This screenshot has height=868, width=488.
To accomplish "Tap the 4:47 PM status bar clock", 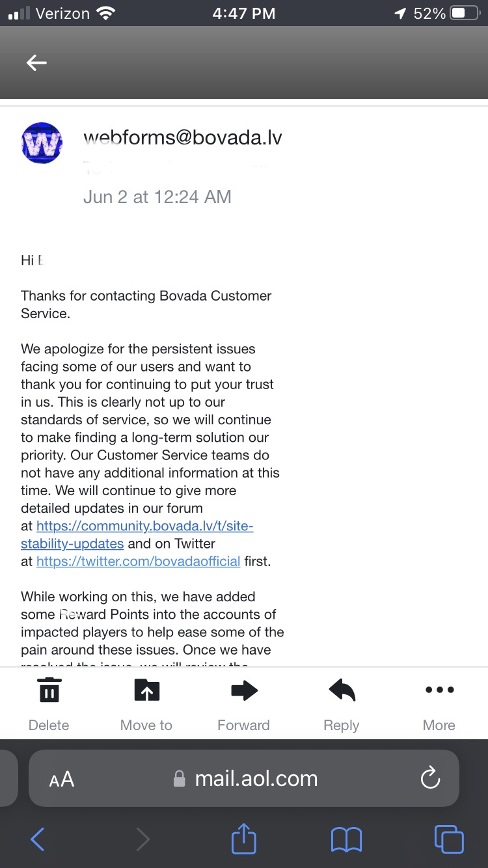I will 243,13.
